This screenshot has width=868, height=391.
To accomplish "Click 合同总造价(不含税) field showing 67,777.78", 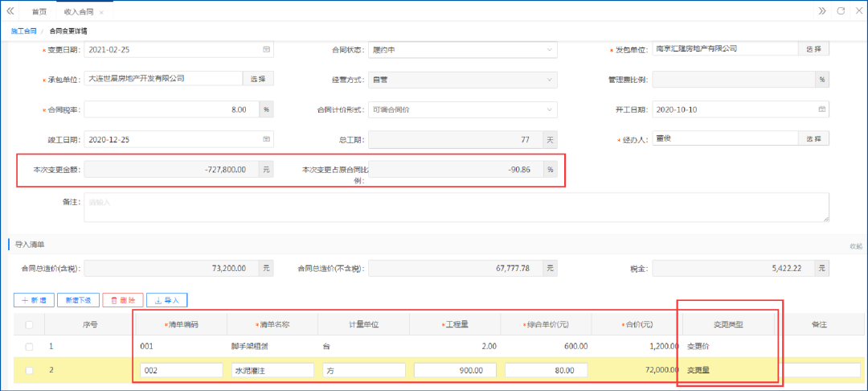I will click(x=457, y=269).
